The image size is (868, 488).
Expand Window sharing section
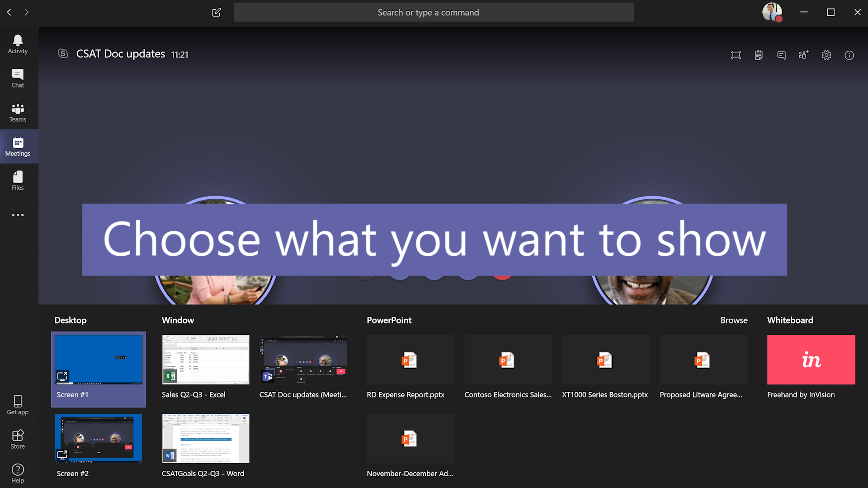coord(177,320)
